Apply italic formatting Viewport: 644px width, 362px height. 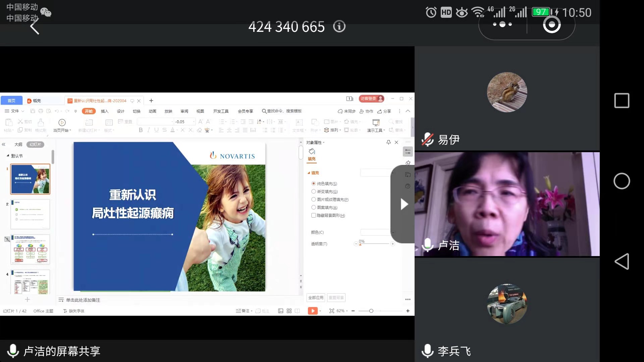pos(148,130)
